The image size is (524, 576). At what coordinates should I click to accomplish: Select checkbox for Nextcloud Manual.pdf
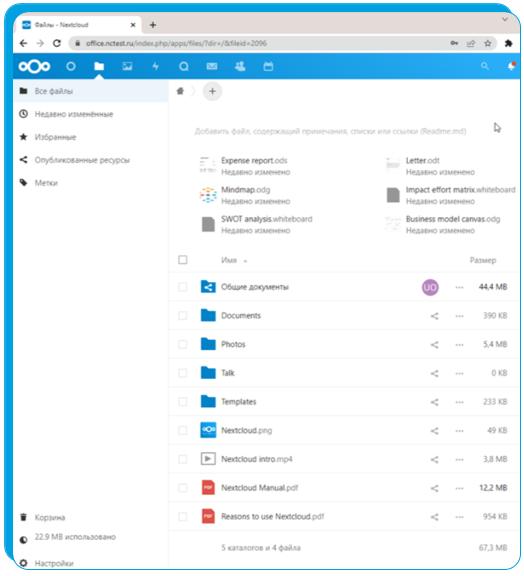183,487
